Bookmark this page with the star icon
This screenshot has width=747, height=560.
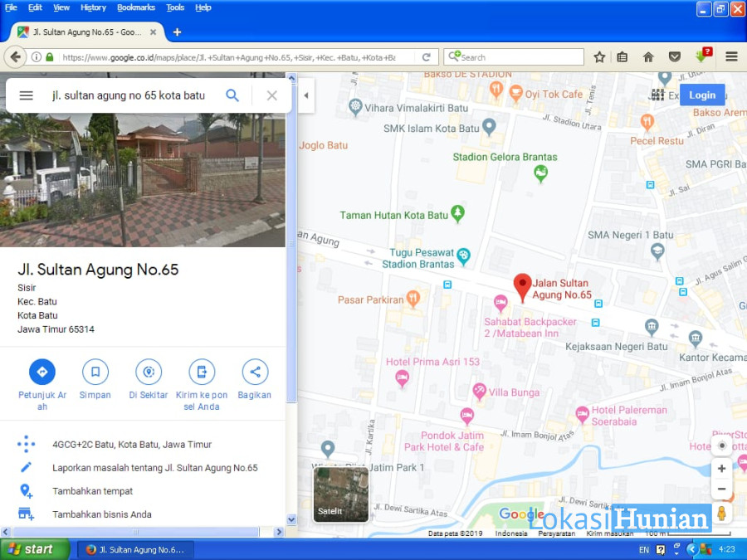pos(599,57)
